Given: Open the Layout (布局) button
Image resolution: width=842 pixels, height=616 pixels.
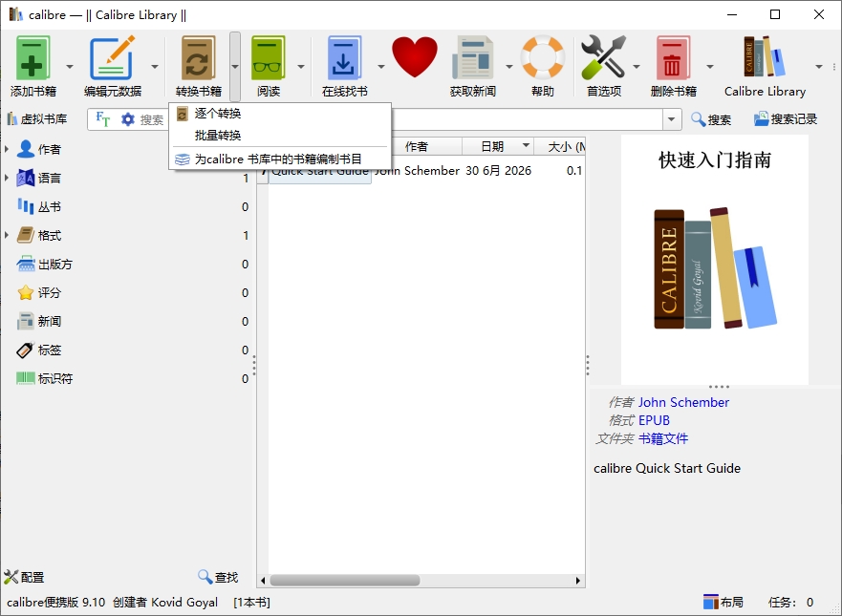Looking at the screenshot, I should (x=723, y=602).
